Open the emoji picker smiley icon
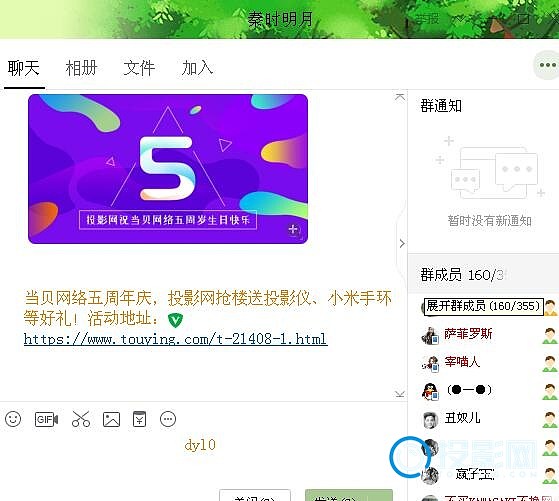Image resolution: width=559 pixels, height=501 pixels. (13, 419)
